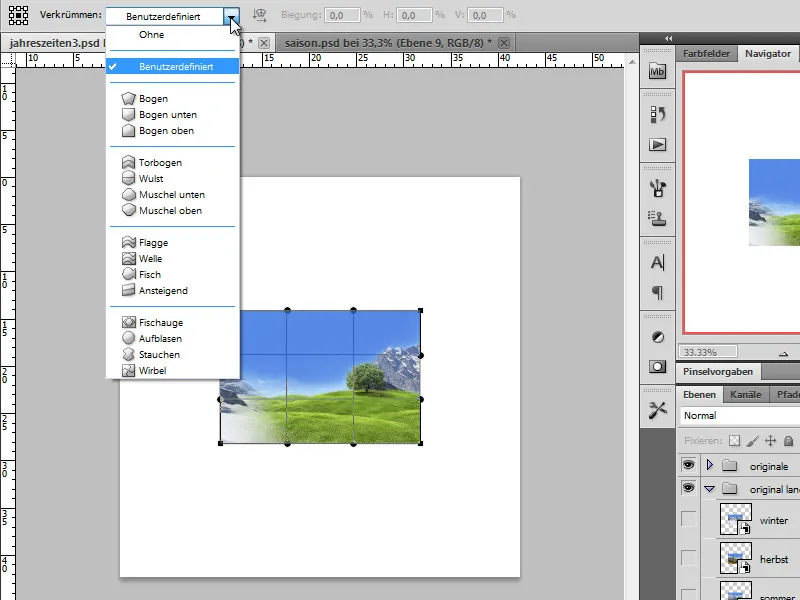This screenshot has height=600, width=800.
Task: Show the herbst layer
Action: coord(688,558)
